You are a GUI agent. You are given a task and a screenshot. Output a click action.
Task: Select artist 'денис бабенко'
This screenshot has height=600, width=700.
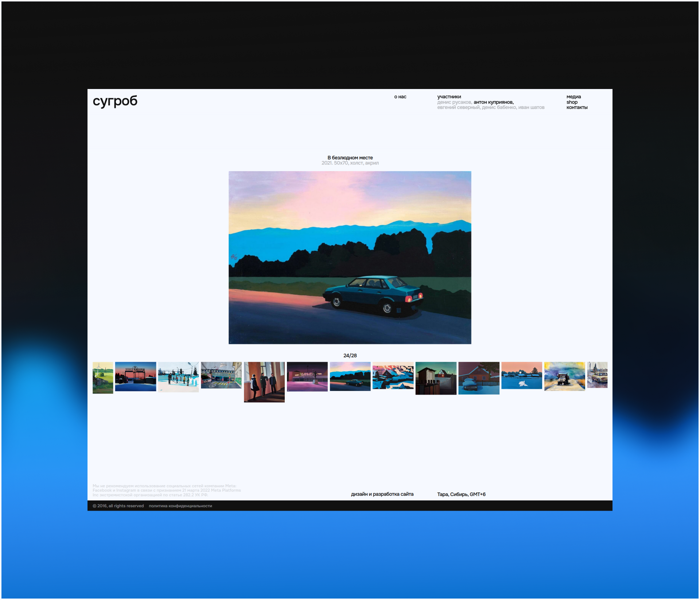(498, 108)
